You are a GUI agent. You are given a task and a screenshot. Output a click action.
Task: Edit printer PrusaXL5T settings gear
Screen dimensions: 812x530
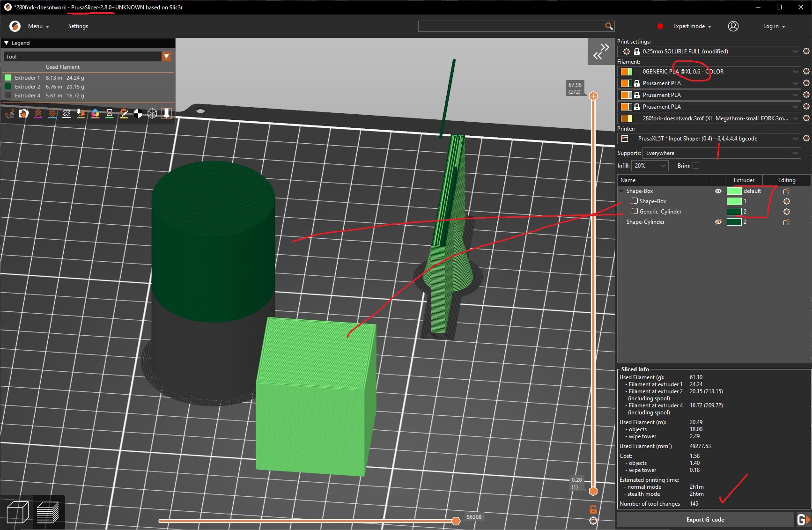[806, 139]
